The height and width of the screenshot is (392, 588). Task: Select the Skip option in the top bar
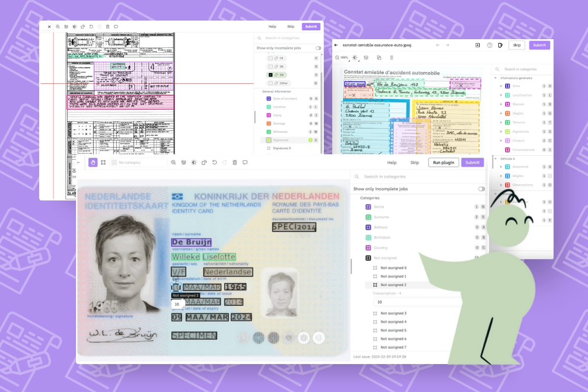[x=414, y=162]
